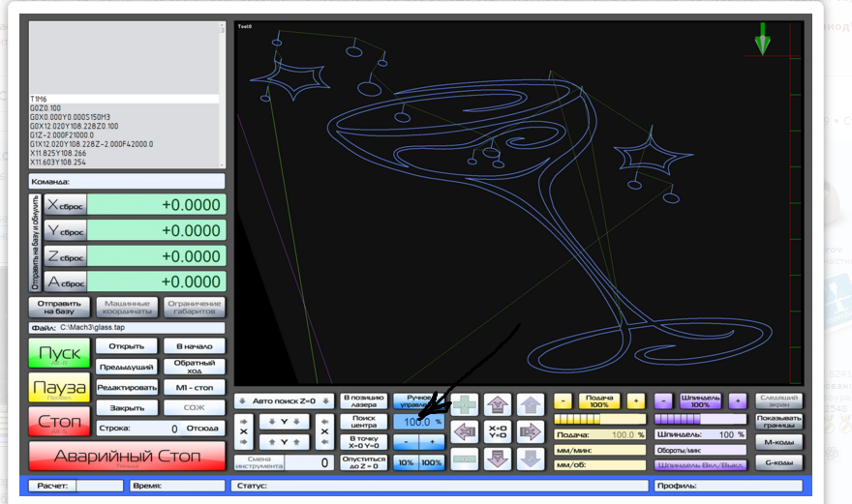Jog X axis right with purple arrow
Image resolution: width=852 pixels, height=504 pixels.
point(531,431)
